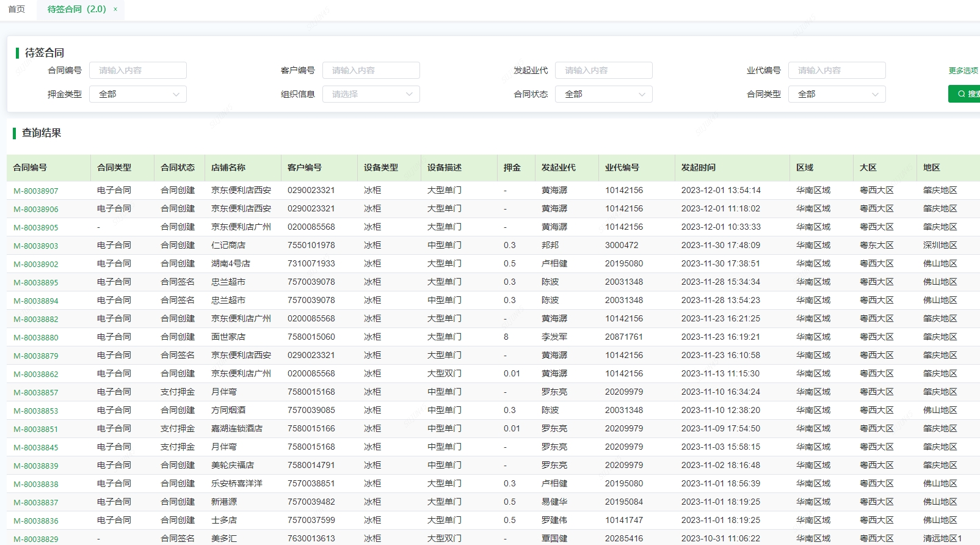Select store name 士多店

pyautogui.click(x=224, y=520)
